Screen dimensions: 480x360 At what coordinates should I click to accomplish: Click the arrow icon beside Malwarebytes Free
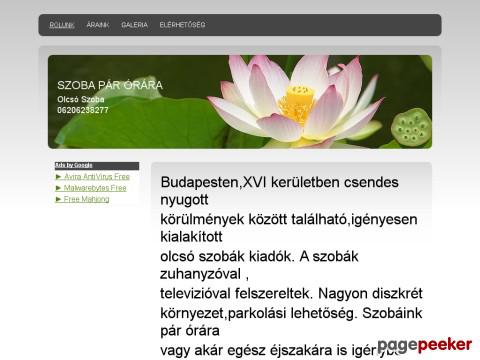tap(58, 188)
